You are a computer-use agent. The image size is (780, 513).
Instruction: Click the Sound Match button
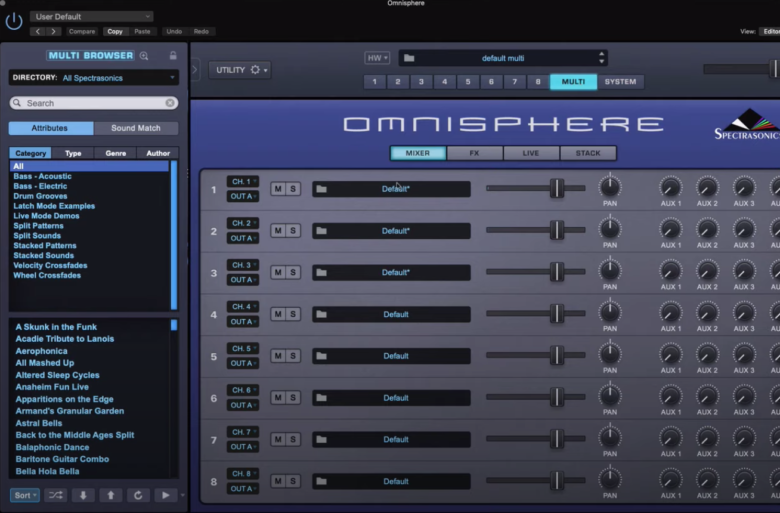[136, 128]
